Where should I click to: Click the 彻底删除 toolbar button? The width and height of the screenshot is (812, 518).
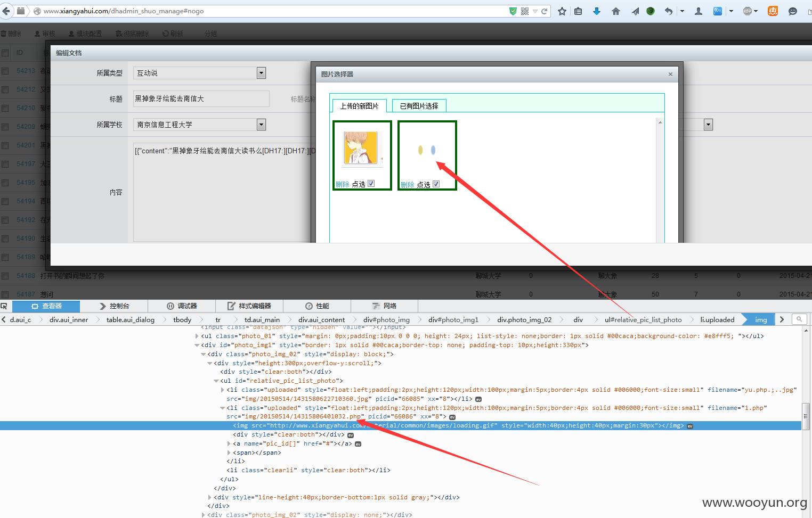(x=132, y=34)
